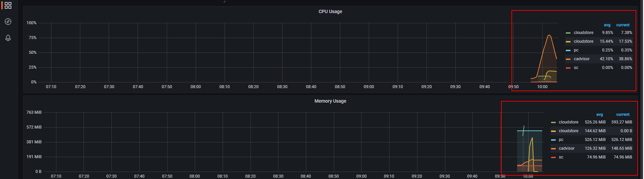Click yellow cloudstore memory spike on graph

pyautogui.click(x=532, y=138)
